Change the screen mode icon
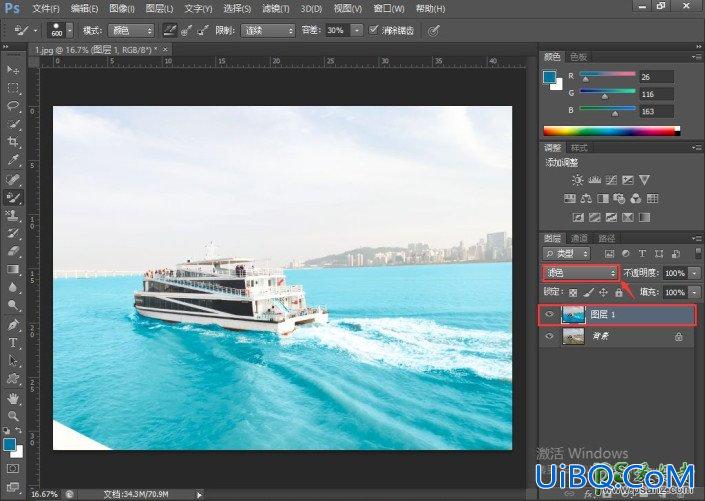 coord(13,486)
